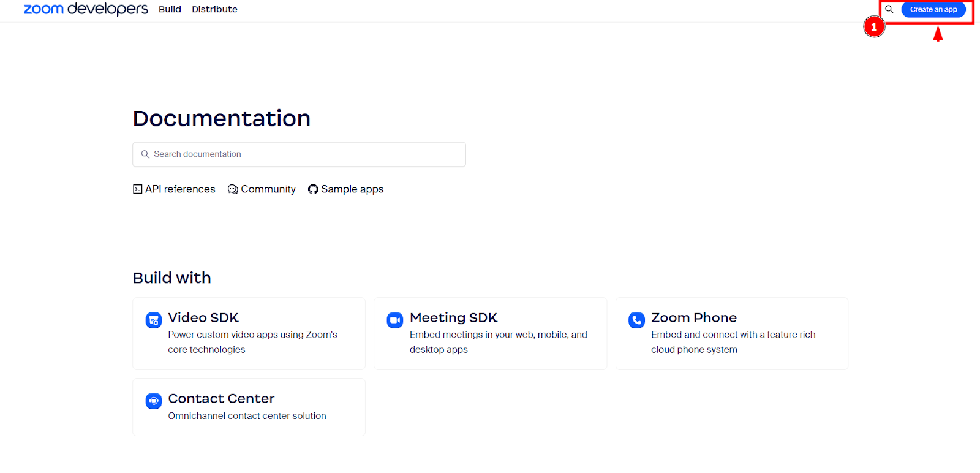Focus the Search documentation field
Screen dimensions: 980x473
tap(299, 154)
